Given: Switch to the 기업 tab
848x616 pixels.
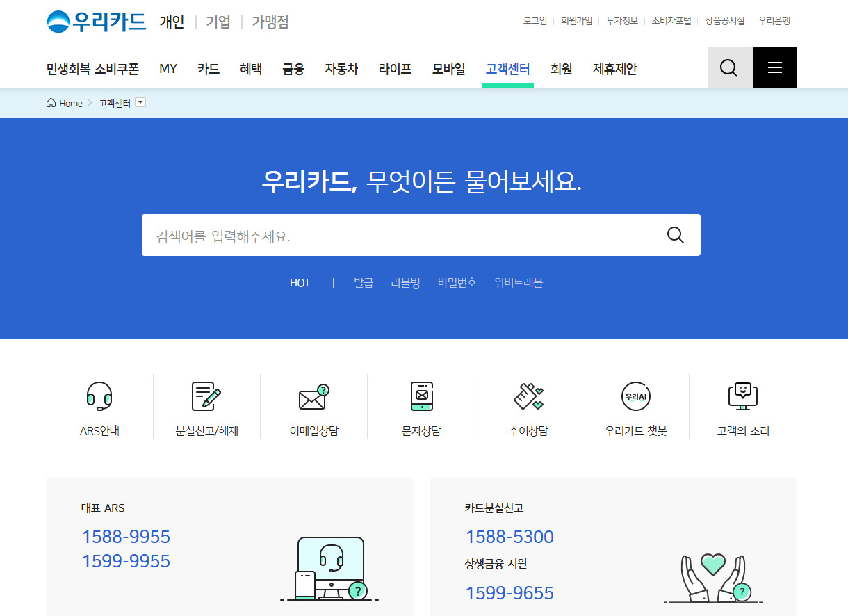Looking at the screenshot, I should point(218,22).
